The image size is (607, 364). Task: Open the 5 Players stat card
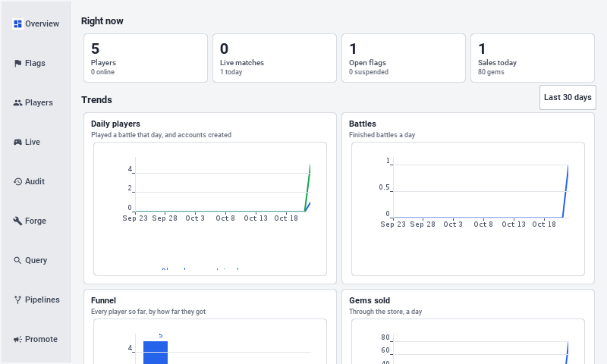click(x=146, y=58)
